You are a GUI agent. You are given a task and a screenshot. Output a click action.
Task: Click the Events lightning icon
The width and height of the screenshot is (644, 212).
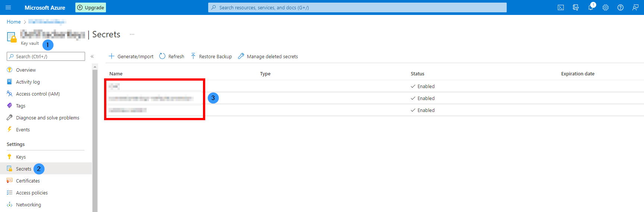coord(10,130)
